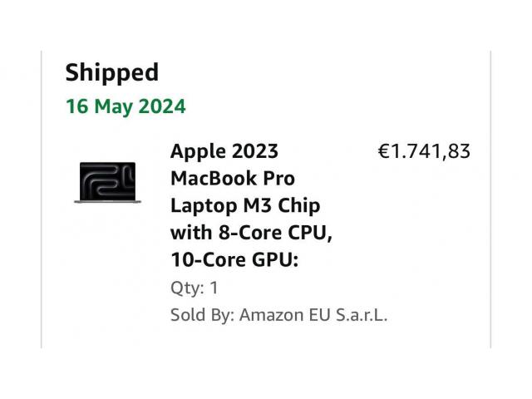The image size is (532, 399).
Task: Click the year 2024 in the date
Action: (x=162, y=106)
